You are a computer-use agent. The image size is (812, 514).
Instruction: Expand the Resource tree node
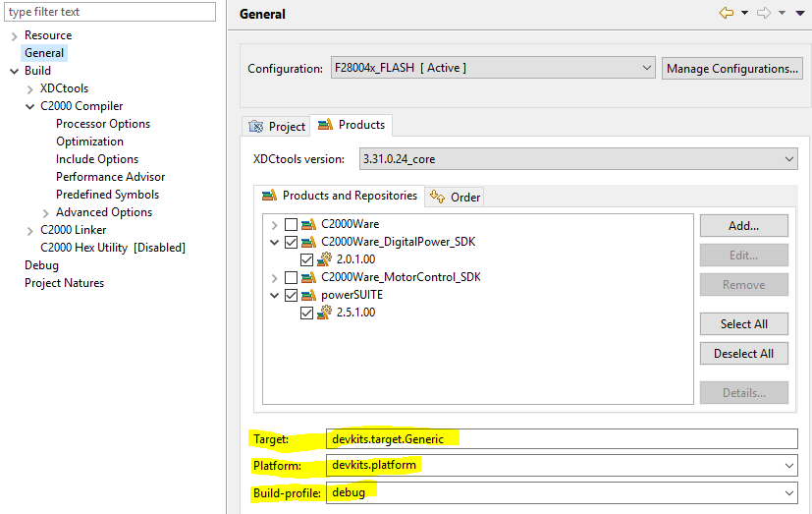tap(14, 36)
